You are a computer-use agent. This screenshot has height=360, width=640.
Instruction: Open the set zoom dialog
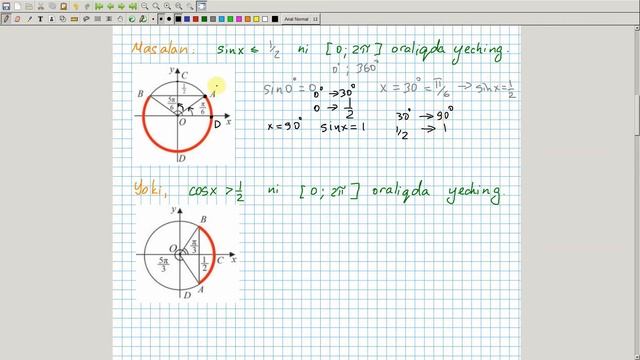pyautogui.click(x=190, y=7)
